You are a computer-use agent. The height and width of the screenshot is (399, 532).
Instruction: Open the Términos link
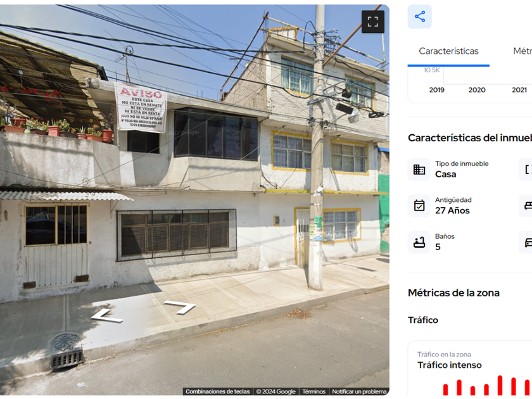pos(313,391)
